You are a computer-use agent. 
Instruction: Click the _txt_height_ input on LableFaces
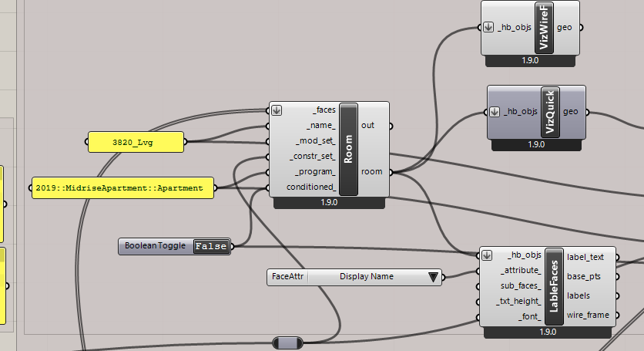click(x=521, y=301)
